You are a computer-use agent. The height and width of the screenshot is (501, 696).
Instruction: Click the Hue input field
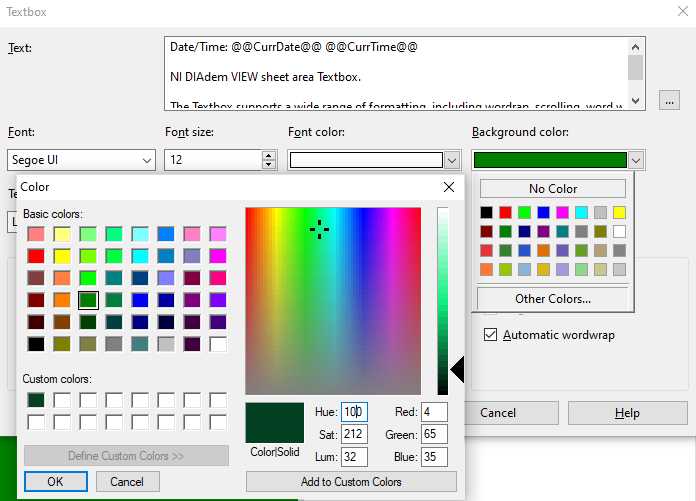coord(355,412)
